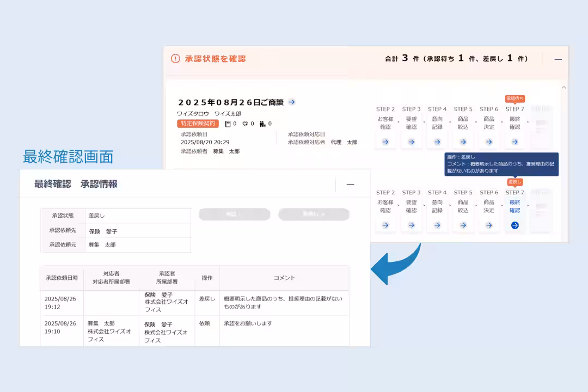Click the memo count icon next to 特定保険契約 badge

(x=228, y=124)
